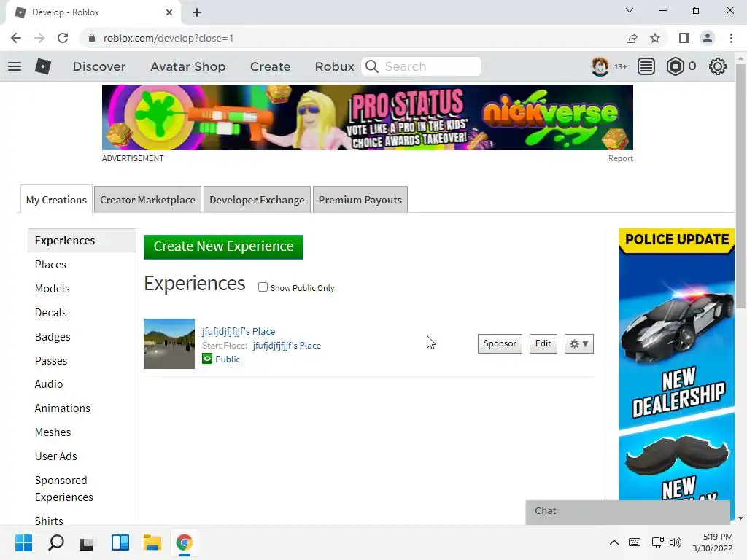
Task: Switch to Creator Marketplace tab
Action: (147, 200)
